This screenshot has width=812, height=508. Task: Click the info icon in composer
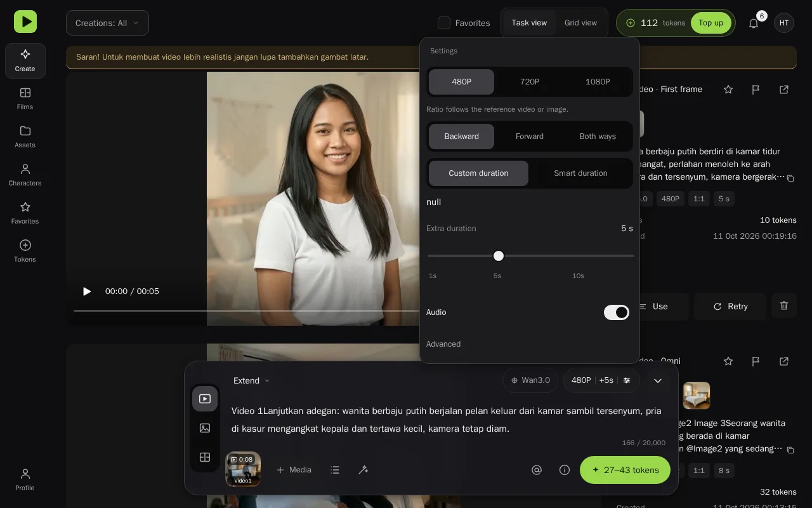coord(565,470)
